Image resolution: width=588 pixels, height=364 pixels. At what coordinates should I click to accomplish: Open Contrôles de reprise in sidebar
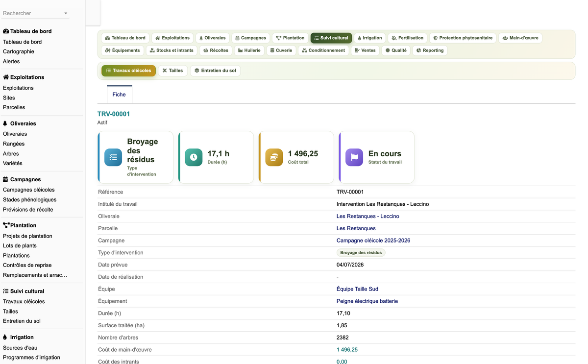(27, 265)
